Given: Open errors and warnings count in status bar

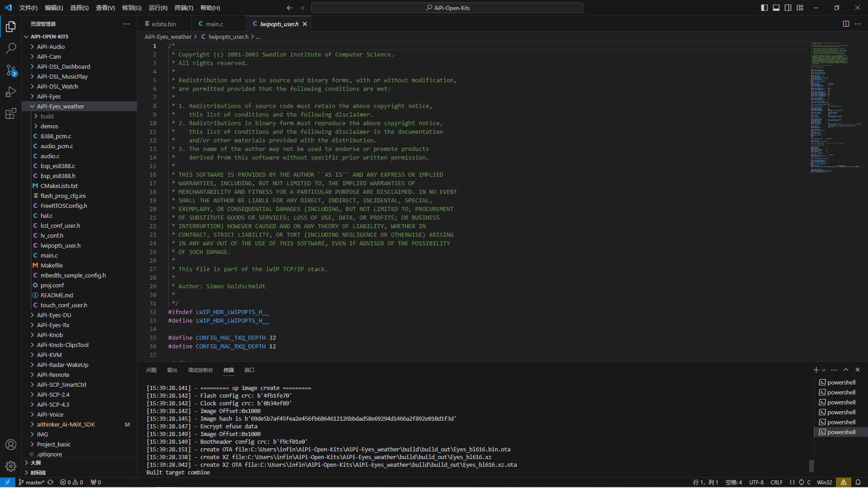Looking at the screenshot, I should [x=71, y=482].
